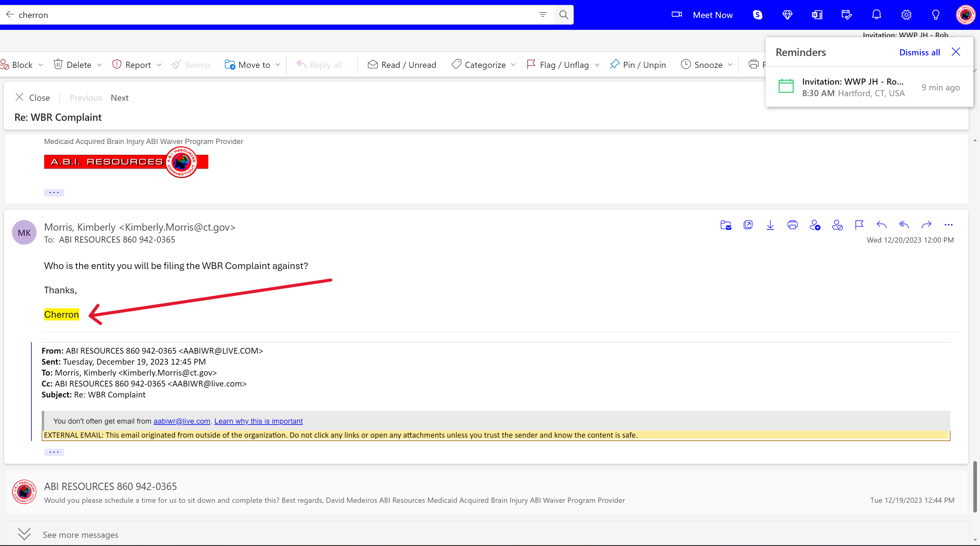Open the WWP JH invitation reminder
This screenshot has height=546, width=980.
pyautogui.click(x=869, y=87)
